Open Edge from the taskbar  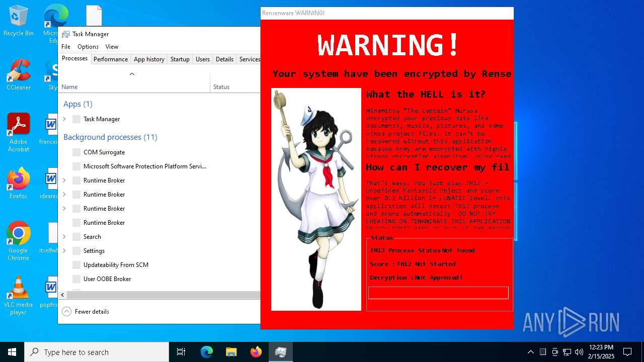click(207, 352)
